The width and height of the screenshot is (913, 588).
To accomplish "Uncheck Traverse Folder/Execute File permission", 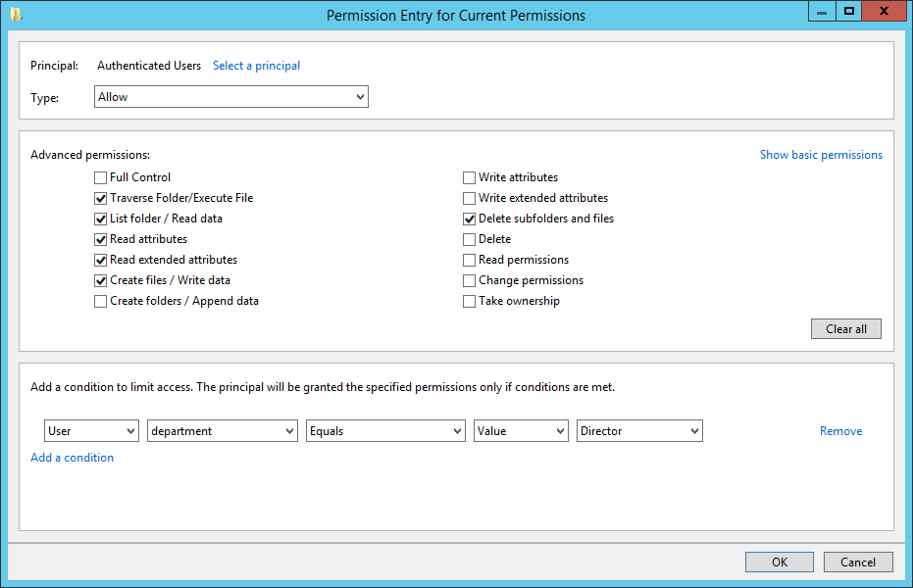I will 100,198.
